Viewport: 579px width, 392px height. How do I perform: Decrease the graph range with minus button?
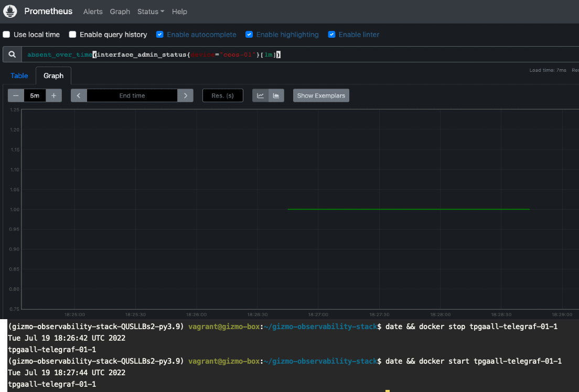tap(16, 95)
